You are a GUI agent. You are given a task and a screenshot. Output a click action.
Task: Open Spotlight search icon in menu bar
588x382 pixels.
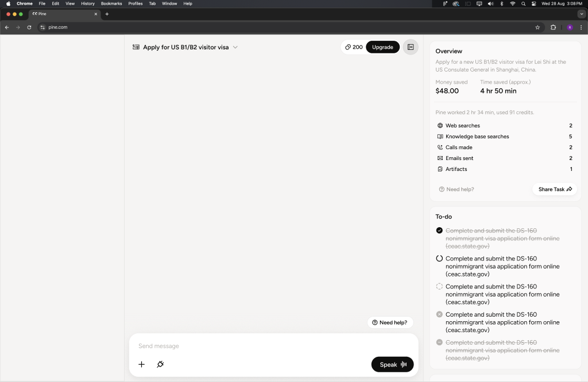coord(524,3)
